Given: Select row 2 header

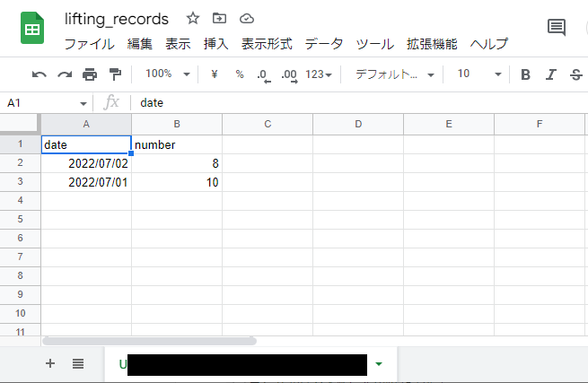Looking at the screenshot, I should (21, 163).
